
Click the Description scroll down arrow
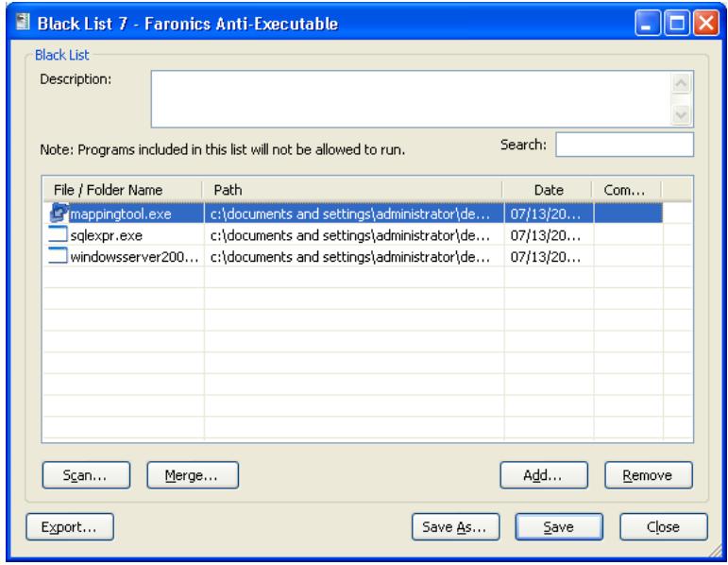[x=681, y=114]
